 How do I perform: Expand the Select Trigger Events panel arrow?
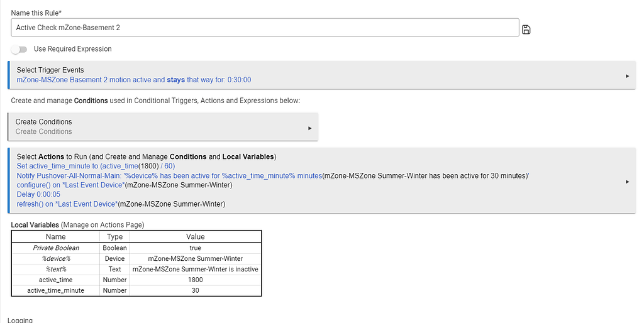point(627,76)
